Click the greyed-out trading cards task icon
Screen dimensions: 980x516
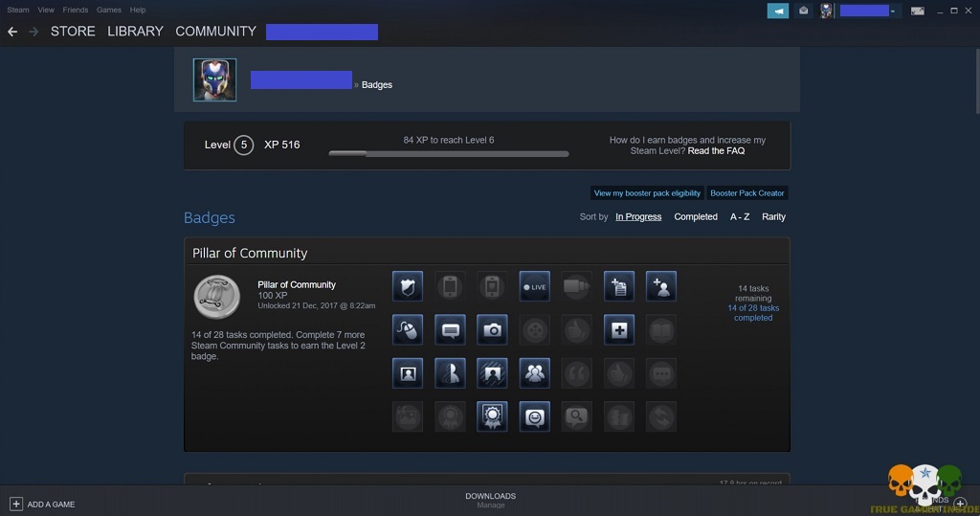tap(619, 416)
